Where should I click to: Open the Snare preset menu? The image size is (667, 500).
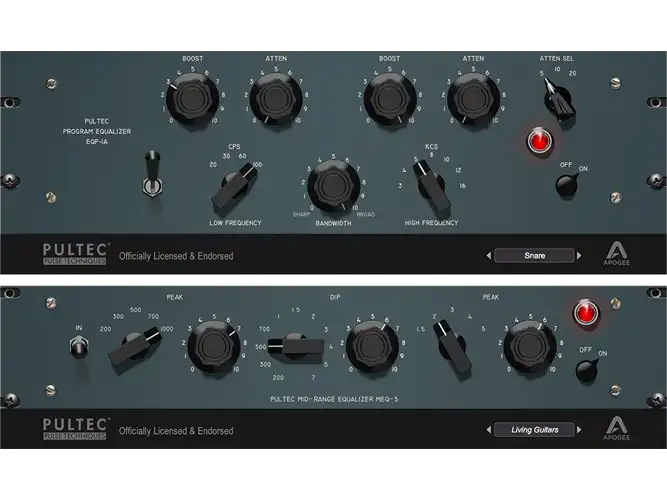pyautogui.click(x=534, y=255)
